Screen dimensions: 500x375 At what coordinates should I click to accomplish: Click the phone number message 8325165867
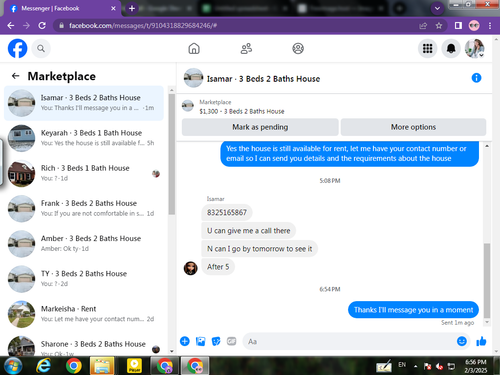pyautogui.click(x=227, y=213)
